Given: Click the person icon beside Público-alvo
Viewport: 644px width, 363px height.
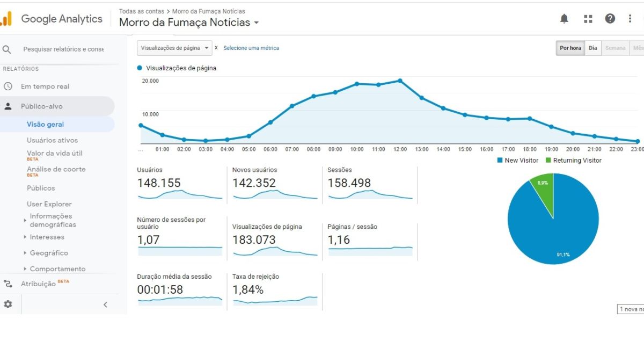Looking at the screenshot, I should 8,106.
